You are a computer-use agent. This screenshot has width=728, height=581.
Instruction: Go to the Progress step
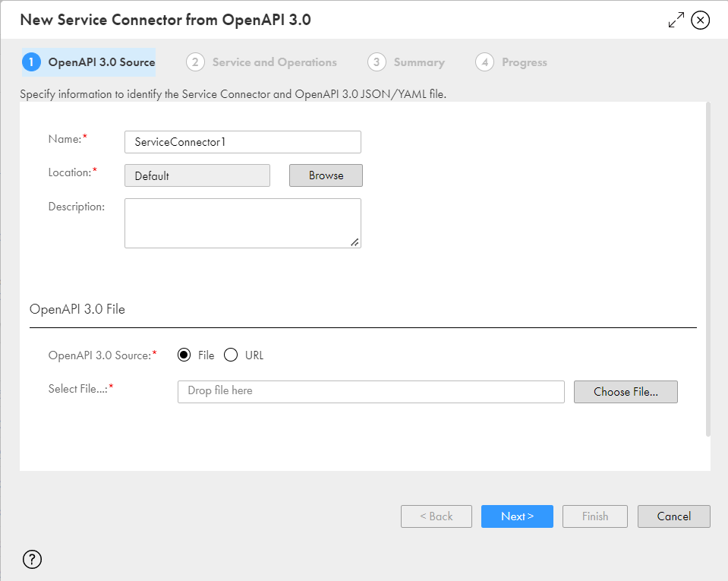click(x=511, y=62)
